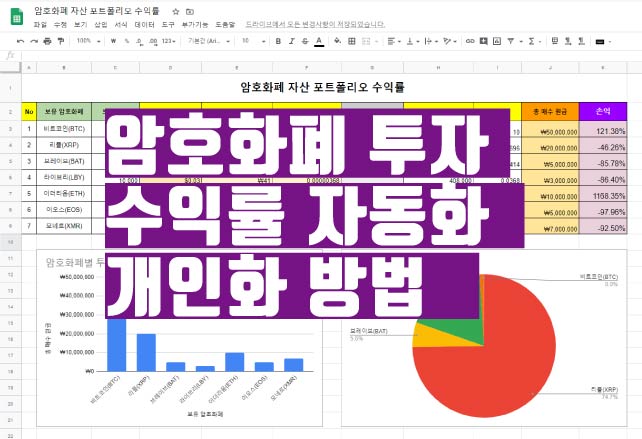This screenshot has height=439, width=642.
Task: Click the first right-to-left direction icon
Action: coord(568,41)
